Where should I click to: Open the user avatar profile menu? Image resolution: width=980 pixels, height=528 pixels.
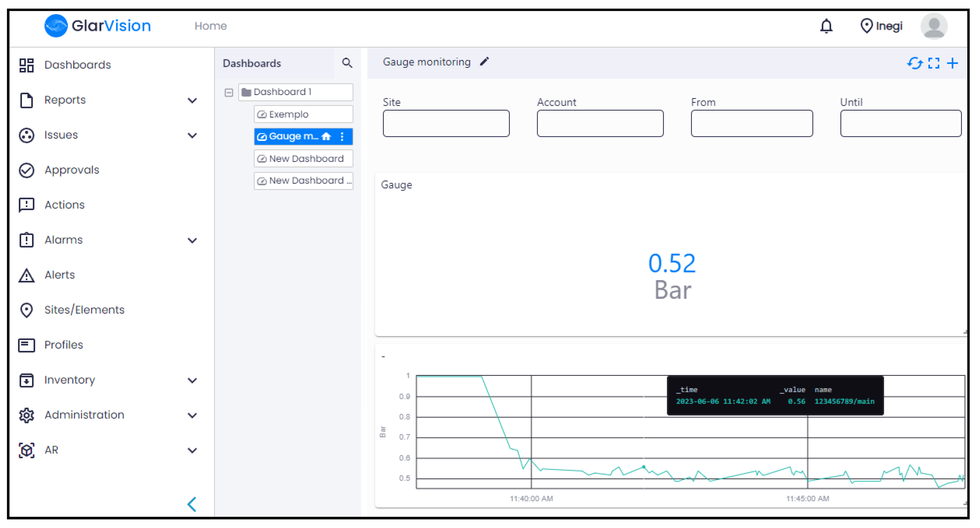point(934,26)
